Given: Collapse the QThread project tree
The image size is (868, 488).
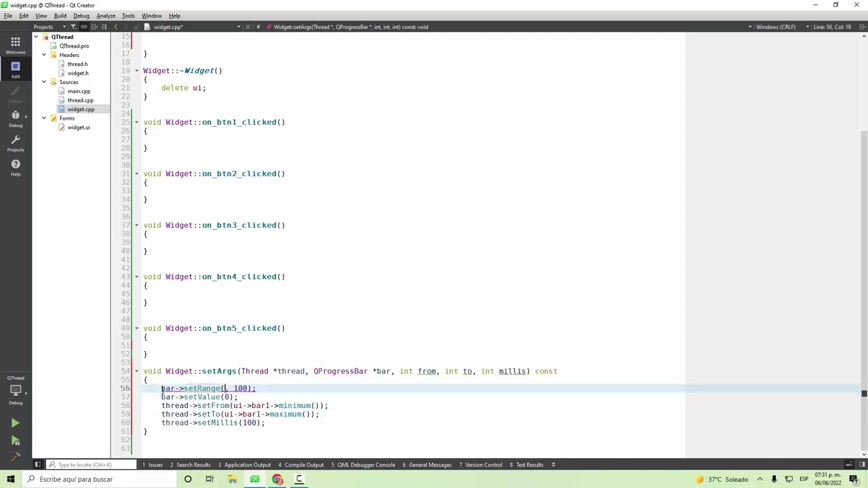Looking at the screenshot, I should [37, 37].
